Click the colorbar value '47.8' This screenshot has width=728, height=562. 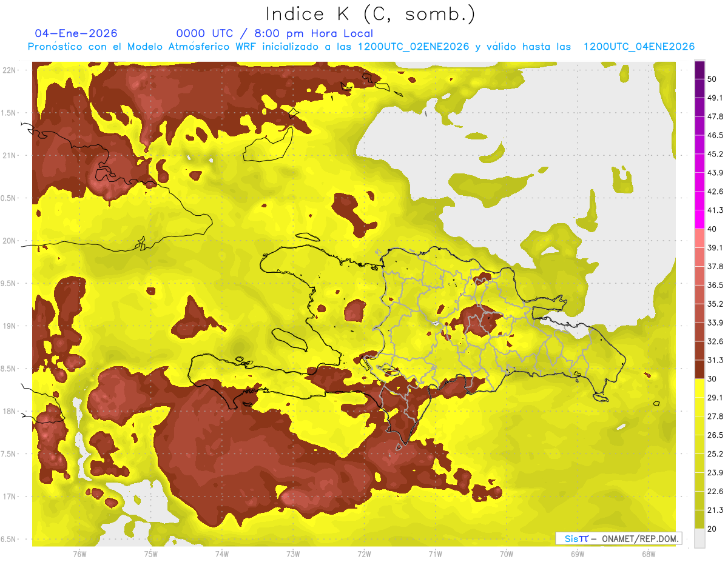click(x=715, y=116)
